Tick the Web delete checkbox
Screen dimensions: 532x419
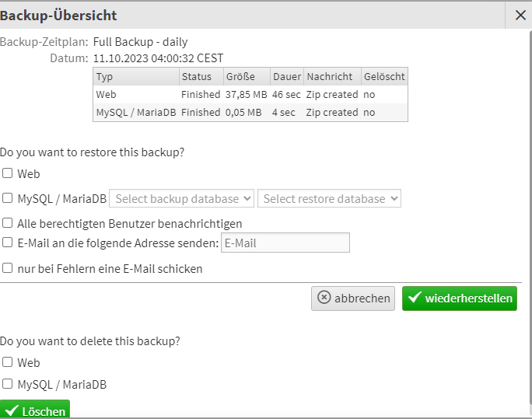tap(7, 361)
